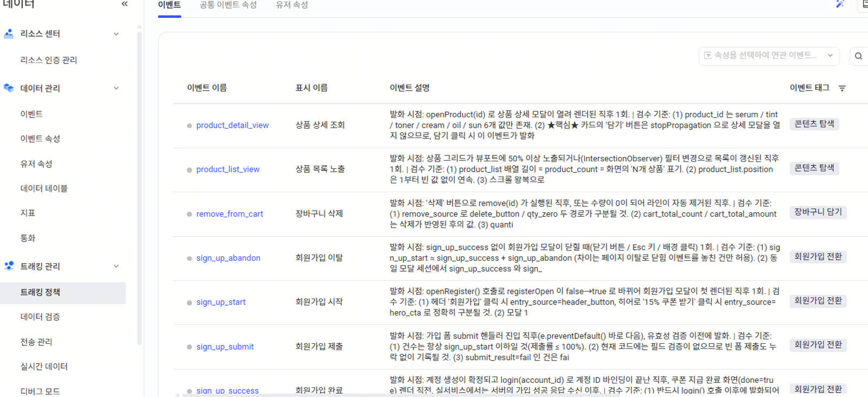Open the product_list_view event link
Image resolution: width=868 pixels, height=397 pixels.
click(x=228, y=169)
